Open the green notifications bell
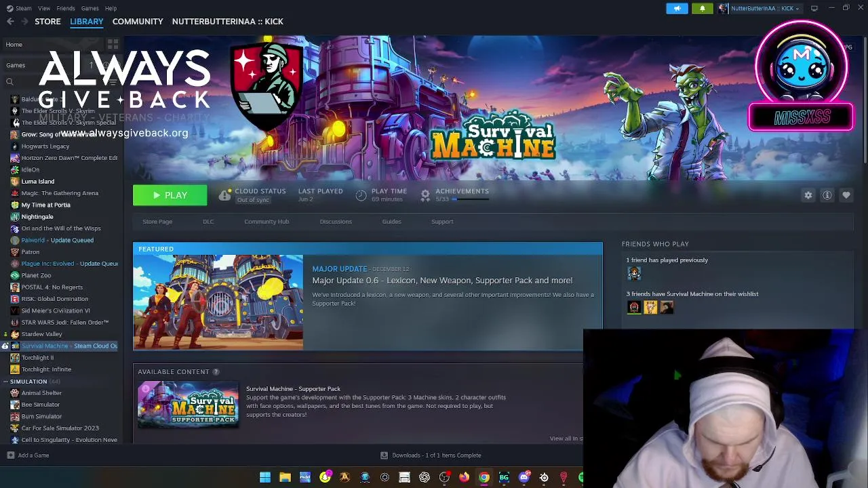This screenshot has height=488, width=868. tap(703, 8)
